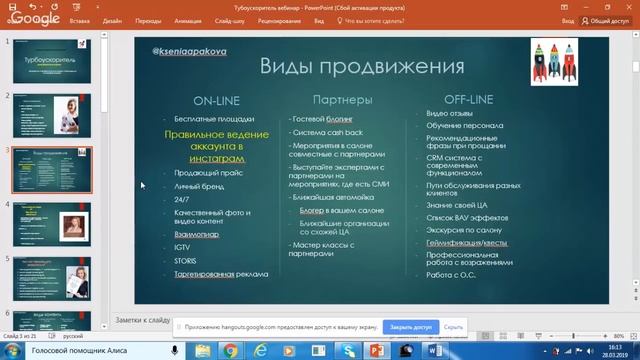Click the русский language indicator
Screen dimensions: 640x360
[x=73, y=336]
